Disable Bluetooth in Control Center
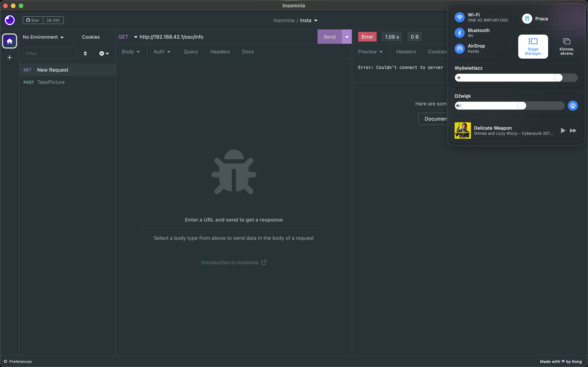The height and width of the screenshot is (367, 588). tap(459, 33)
